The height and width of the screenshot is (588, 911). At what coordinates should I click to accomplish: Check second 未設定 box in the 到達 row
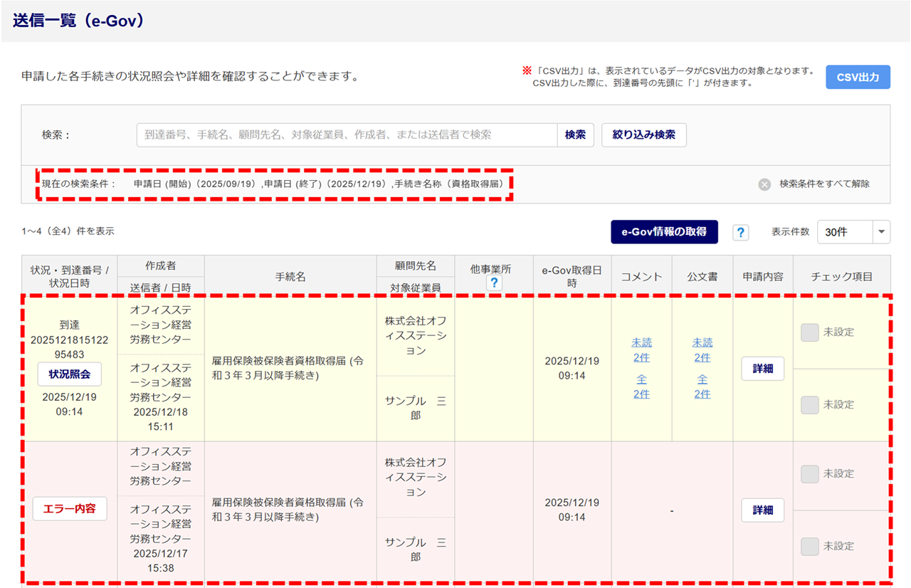[810, 405]
